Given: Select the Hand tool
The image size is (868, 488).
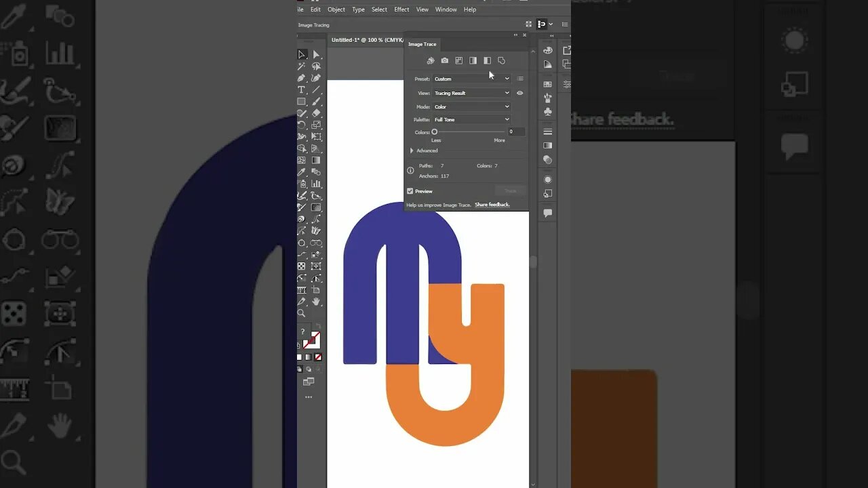Looking at the screenshot, I should click(316, 302).
